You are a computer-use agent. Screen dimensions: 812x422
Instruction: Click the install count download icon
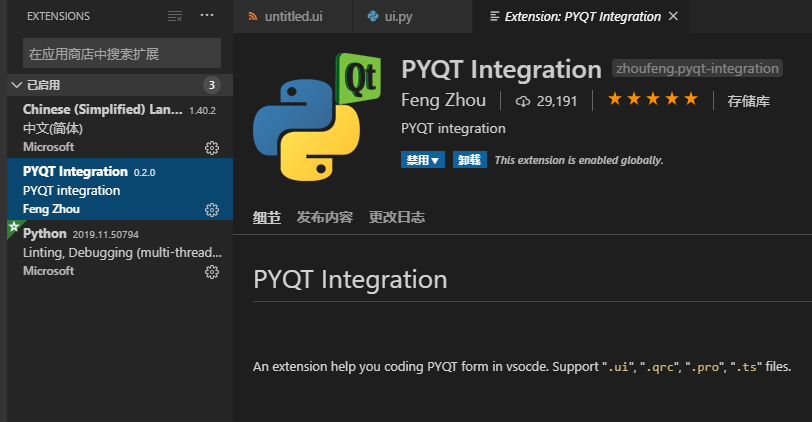pos(522,101)
